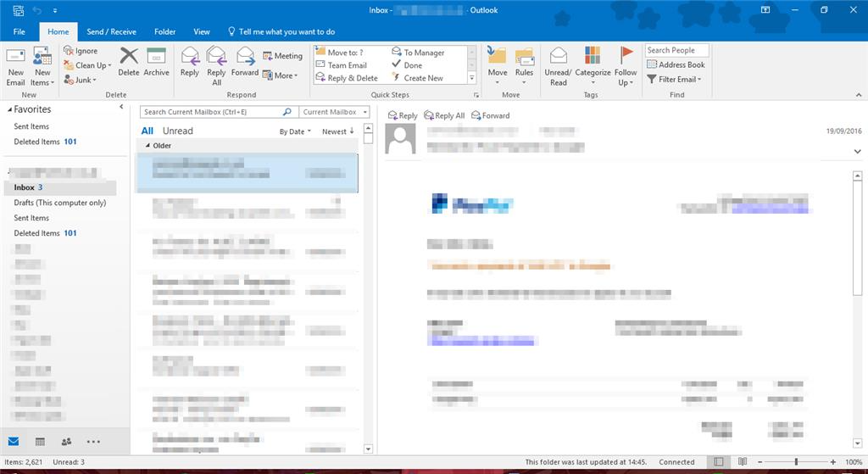Open the People view icon in navigation bar
The width and height of the screenshot is (868, 474).
click(x=67, y=442)
